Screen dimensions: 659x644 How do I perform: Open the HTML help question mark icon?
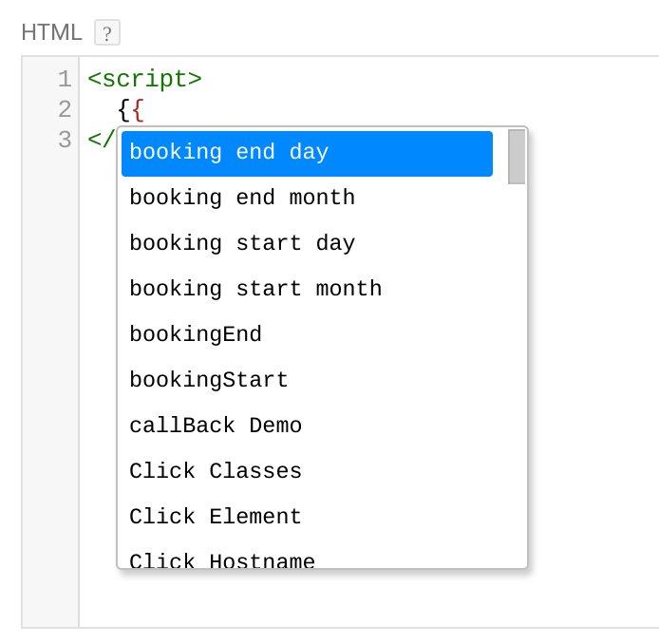point(106,32)
